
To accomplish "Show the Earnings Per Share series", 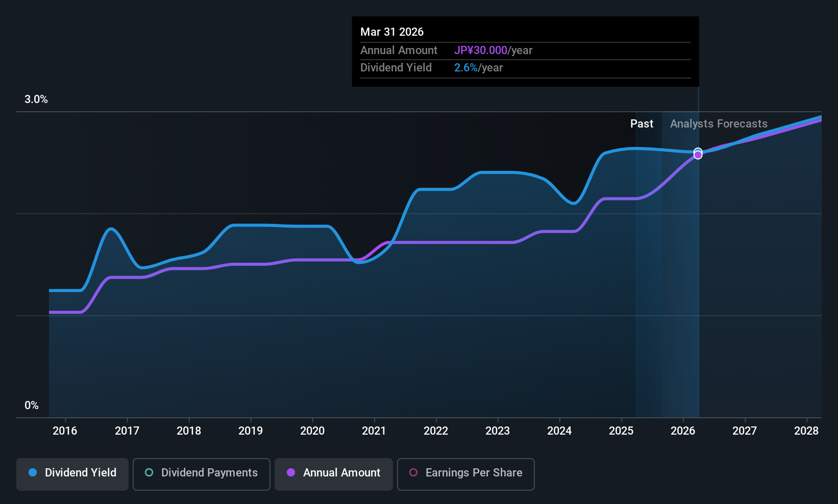I will (466, 474).
